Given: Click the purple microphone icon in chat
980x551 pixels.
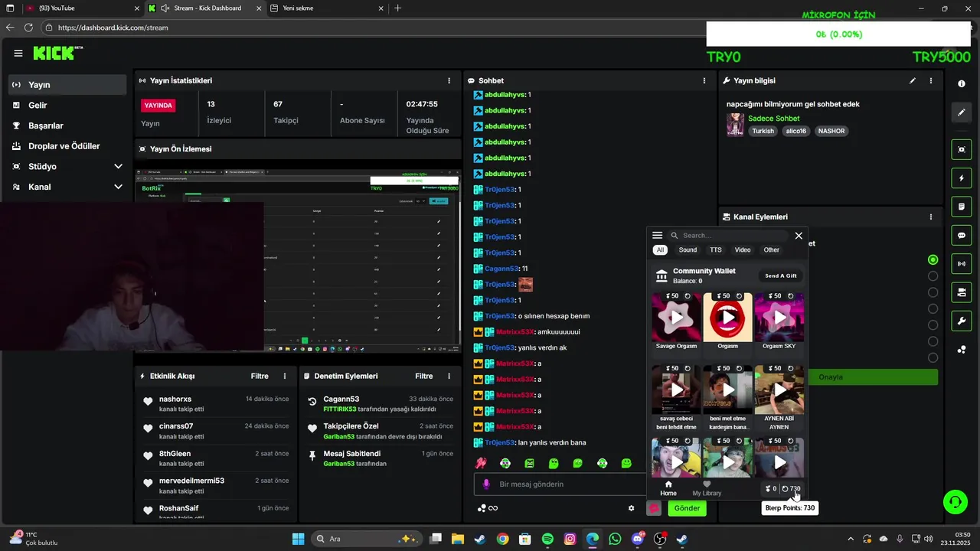Looking at the screenshot, I should 486,484.
